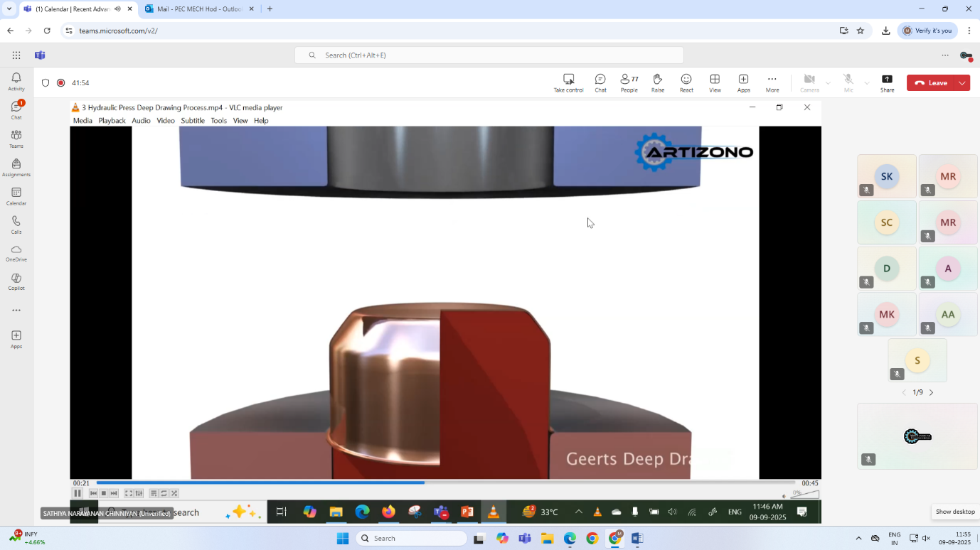Open Copilot in the Teams sidebar
The height and width of the screenshot is (550, 980).
(16, 281)
